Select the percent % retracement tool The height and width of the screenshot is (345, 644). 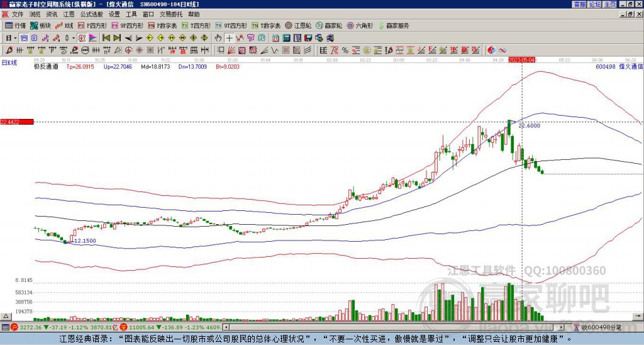coord(345,50)
